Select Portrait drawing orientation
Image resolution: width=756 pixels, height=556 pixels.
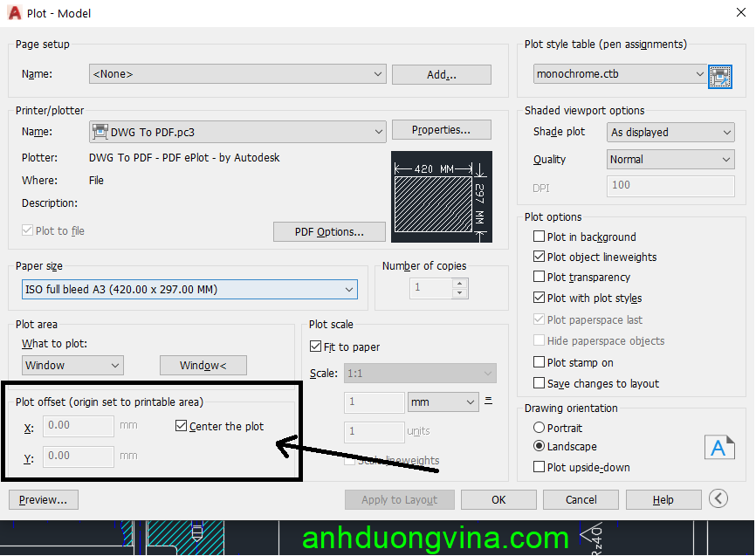pos(539,429)
